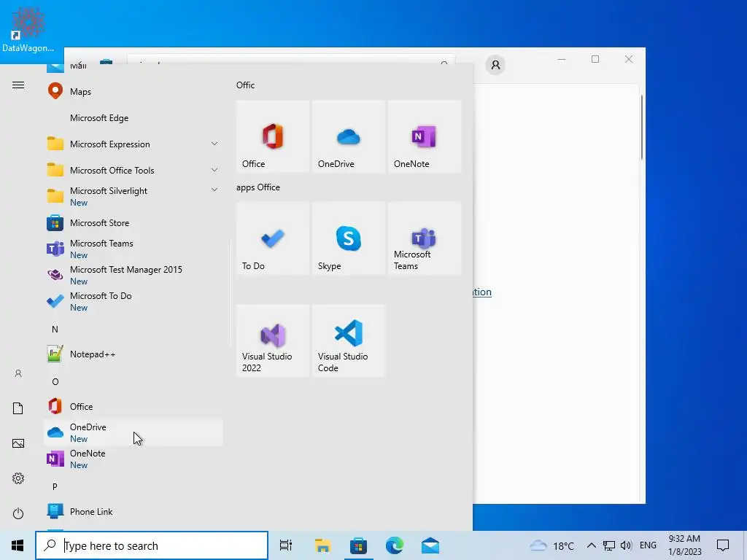Switch to Microsoft Store taskbar icon
The width and height of the screenshot is (747, 560).
point(358,545)
